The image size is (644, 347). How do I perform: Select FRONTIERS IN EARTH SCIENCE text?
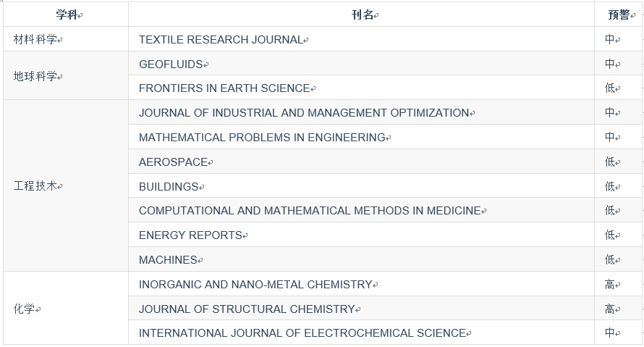[224, 88]
